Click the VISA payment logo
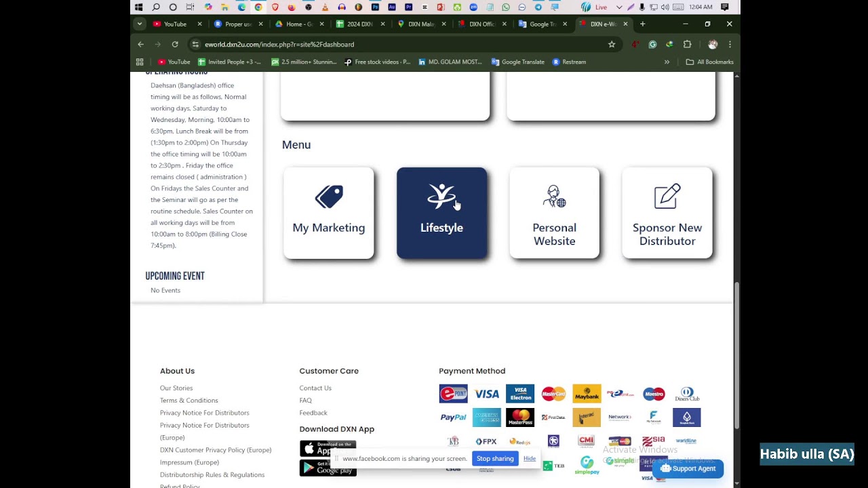The image size is (868, 488). 487,394
